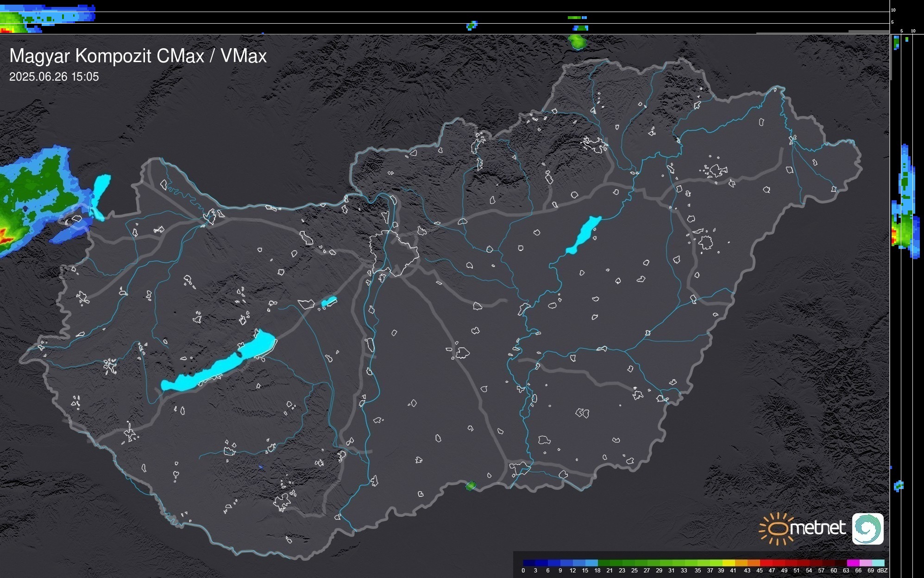Screen dimensions: 924x578
Task: Pick the yellow 39 dBZ legend swatch
Action: click(729, 563)
